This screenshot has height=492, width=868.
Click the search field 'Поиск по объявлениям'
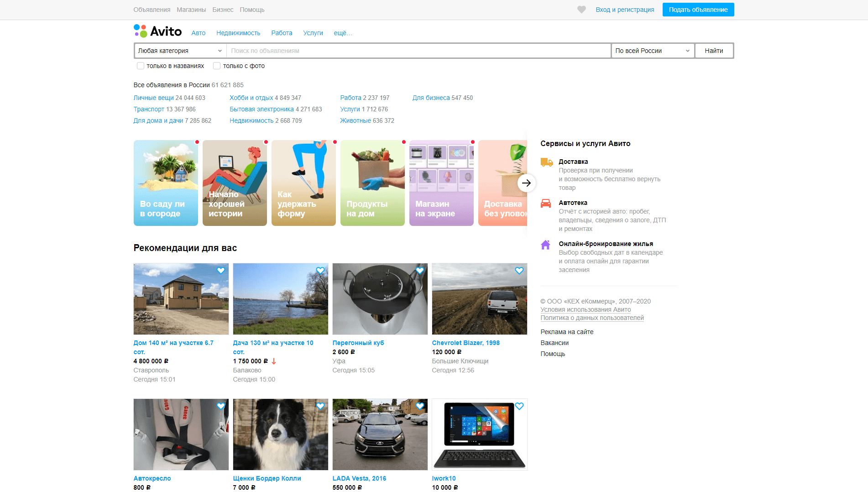pos(418,51)
